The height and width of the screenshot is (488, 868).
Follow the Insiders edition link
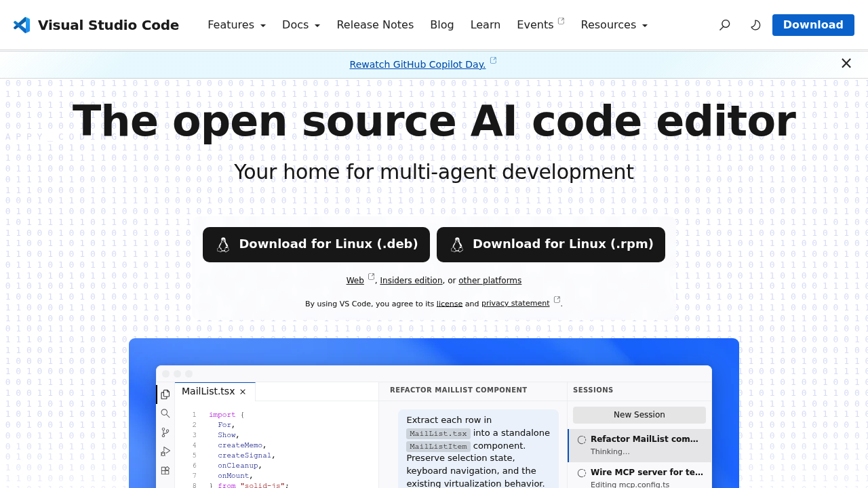coord(411,281)
